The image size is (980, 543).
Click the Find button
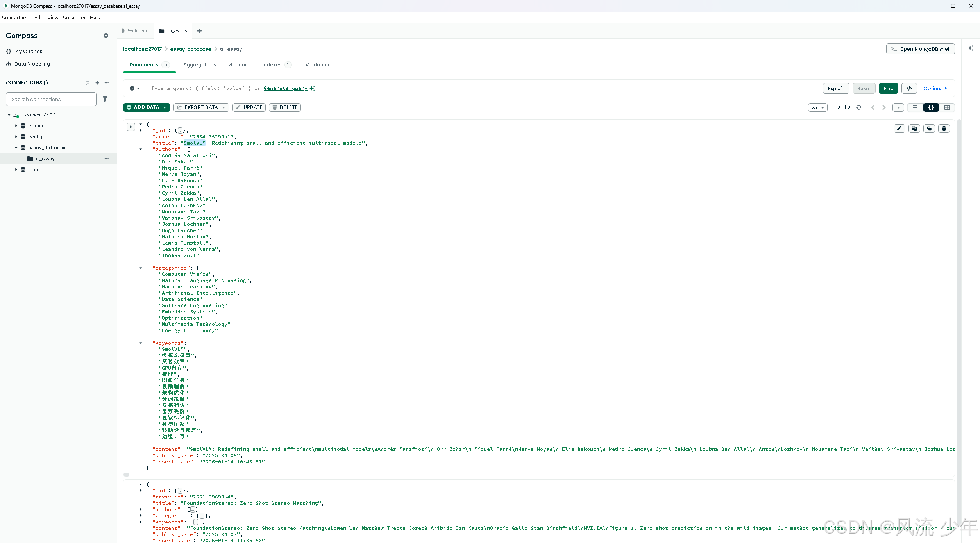pyautogui.click(x=888, y=88)
